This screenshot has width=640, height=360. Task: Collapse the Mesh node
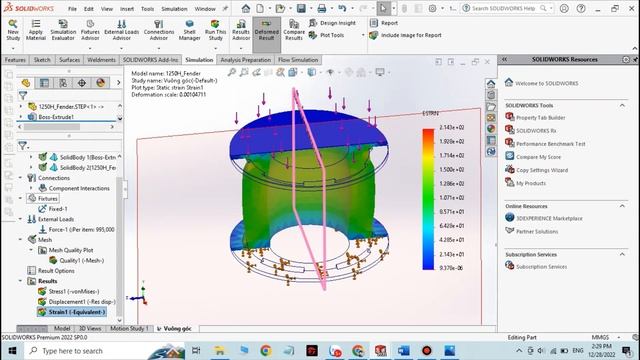[x=20, y=239]
